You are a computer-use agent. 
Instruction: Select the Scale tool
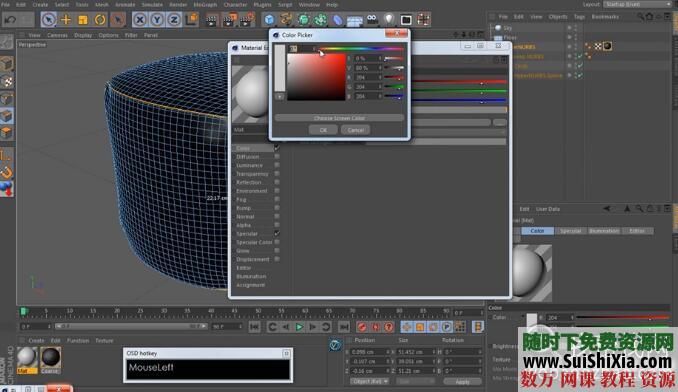point(83,19)
